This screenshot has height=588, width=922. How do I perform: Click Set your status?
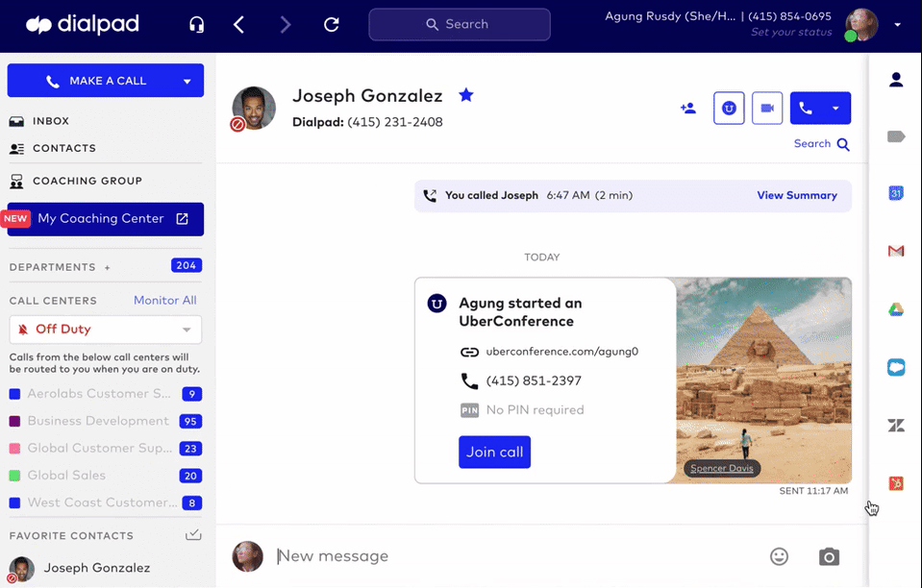tap(791, 33)
